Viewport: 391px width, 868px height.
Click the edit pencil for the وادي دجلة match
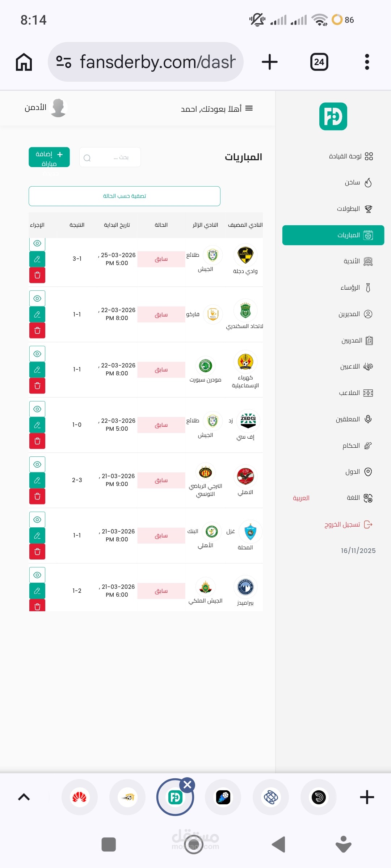coord(37,259)
